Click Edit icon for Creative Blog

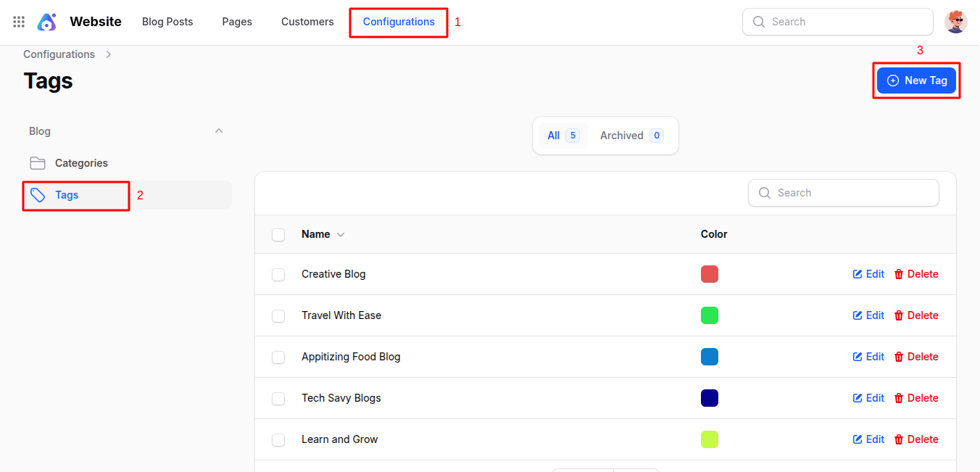click(857, 274)
